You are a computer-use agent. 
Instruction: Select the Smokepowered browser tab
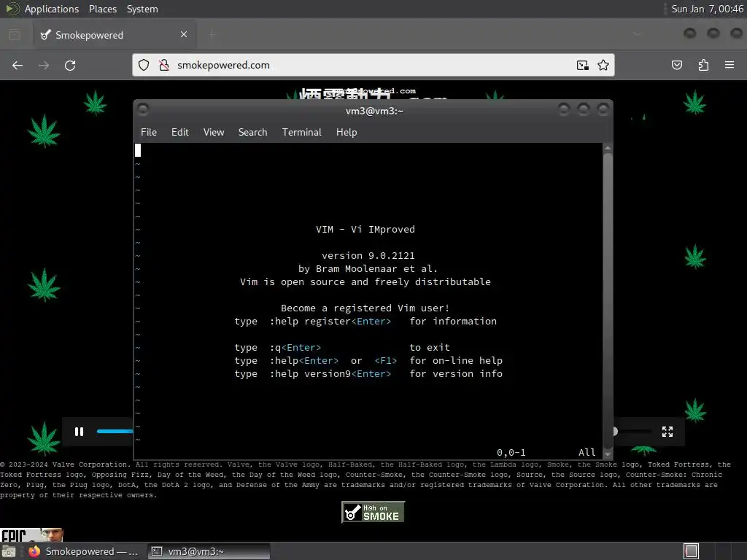(113, 35)
